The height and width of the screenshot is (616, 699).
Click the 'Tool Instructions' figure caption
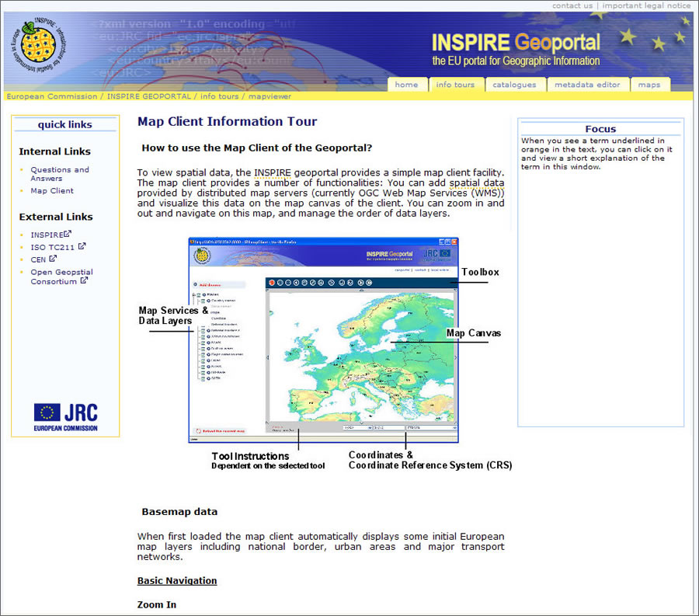coord(251,456)
